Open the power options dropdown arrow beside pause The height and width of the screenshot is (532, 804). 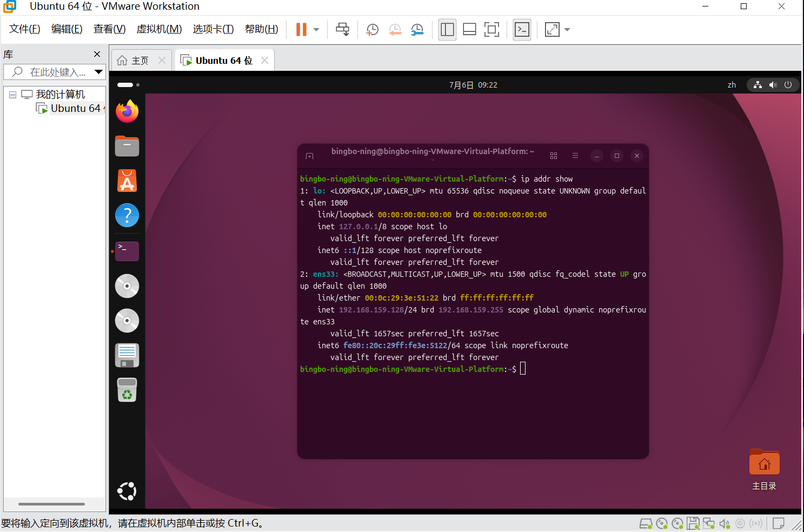316,30
